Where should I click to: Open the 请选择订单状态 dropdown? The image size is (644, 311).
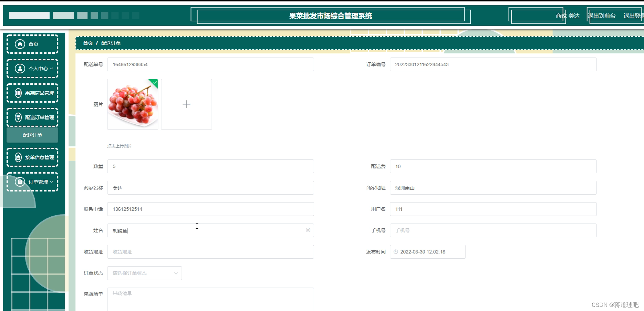click(x=144, y=273)
